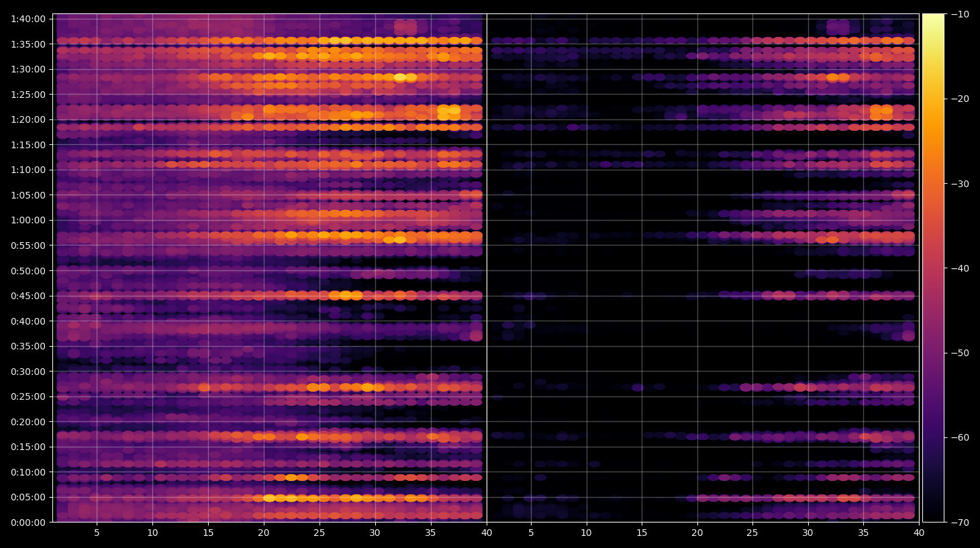Select x-axis label 10 under left heatmap
This screenshot has height=548, width=980.
point(152,533)
